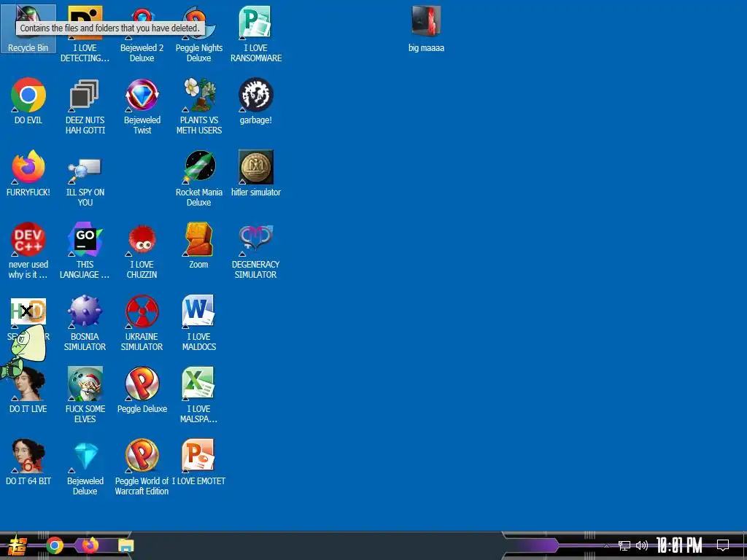Screen dimensions: 747x560
Task: Show hidden system tray icons
Action: [606, 545]
